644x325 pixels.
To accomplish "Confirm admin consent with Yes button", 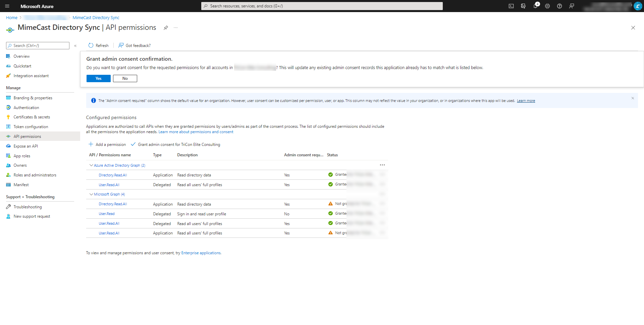I will pos(98,78).
